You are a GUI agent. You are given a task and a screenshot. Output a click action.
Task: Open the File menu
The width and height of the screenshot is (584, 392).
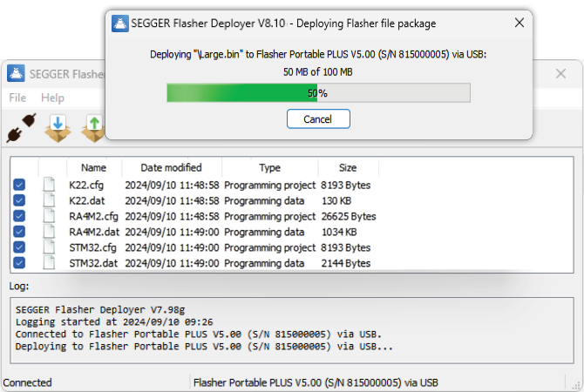(x=17, y=98)
